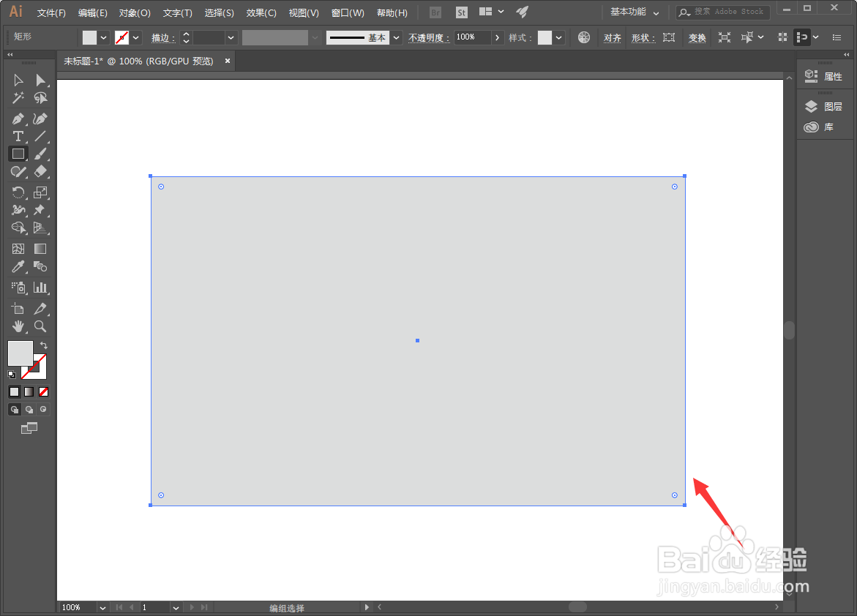Open the 属性 properties panel
857x616 pixels.
[824, 77]
